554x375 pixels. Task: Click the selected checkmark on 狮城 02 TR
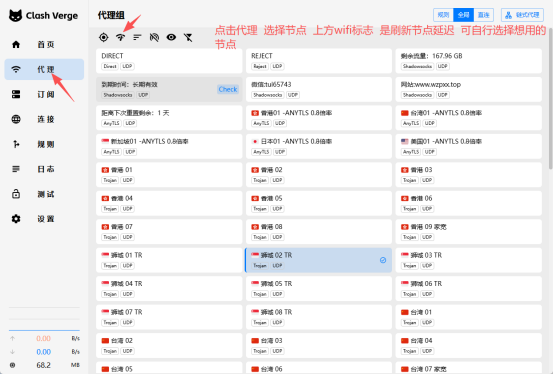tap(383, 260)
